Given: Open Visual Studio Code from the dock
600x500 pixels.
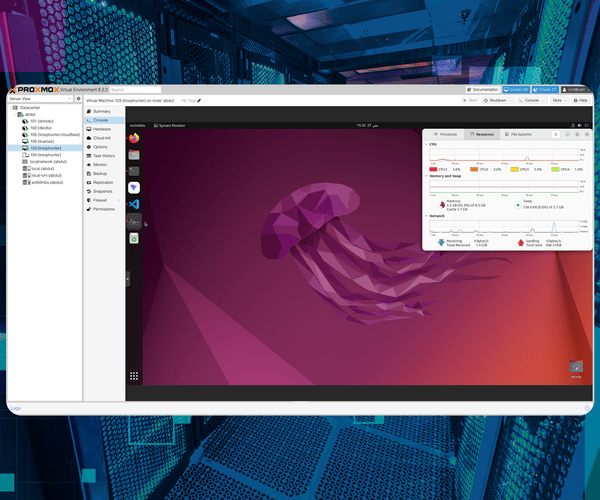Looking at the screenshot, I should (134, 204).
